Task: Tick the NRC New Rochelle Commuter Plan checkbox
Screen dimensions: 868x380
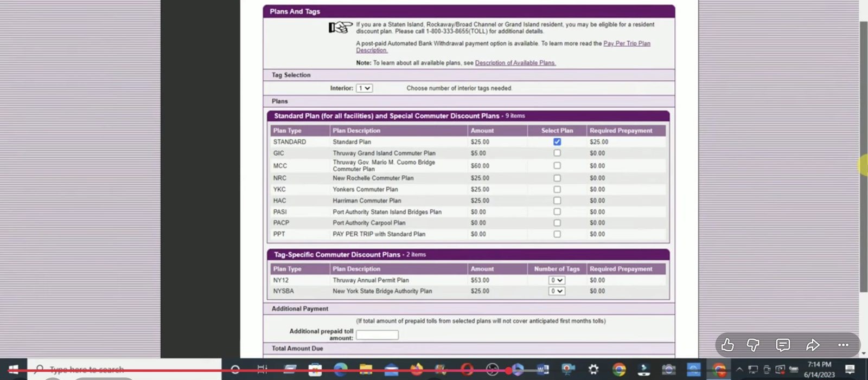Action: point(557,178)
